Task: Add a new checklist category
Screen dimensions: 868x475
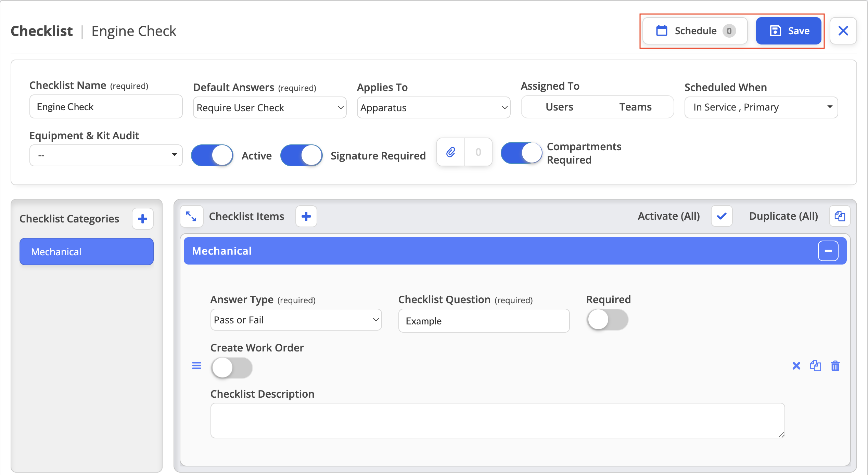Action: click(x=142, y=219)
